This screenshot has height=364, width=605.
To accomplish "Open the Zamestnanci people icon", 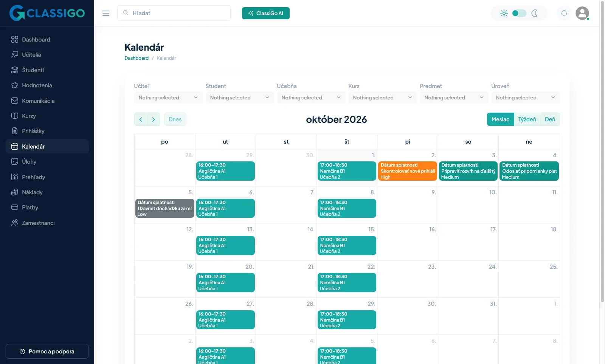I will pyautogui.click(x=15, y=223).
